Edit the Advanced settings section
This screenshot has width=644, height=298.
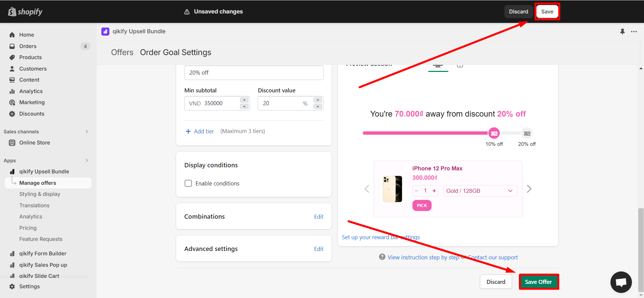tap(319, 249)
